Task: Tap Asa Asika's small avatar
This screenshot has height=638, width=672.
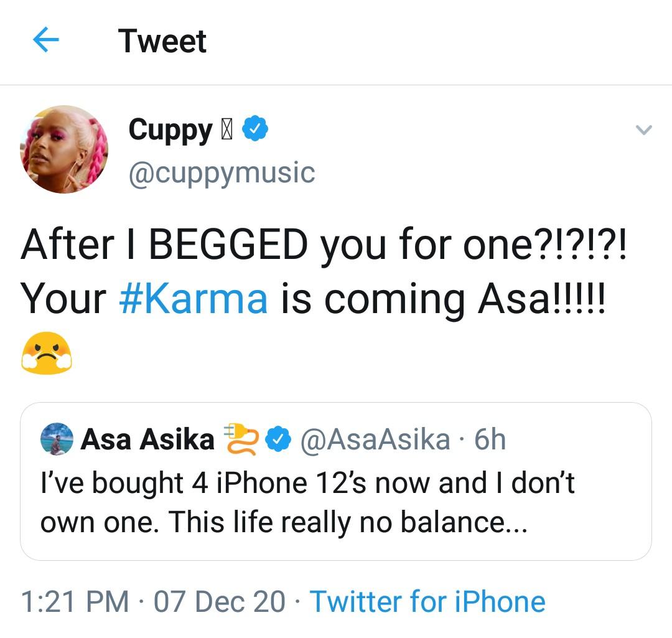Action: pos(57,439)
